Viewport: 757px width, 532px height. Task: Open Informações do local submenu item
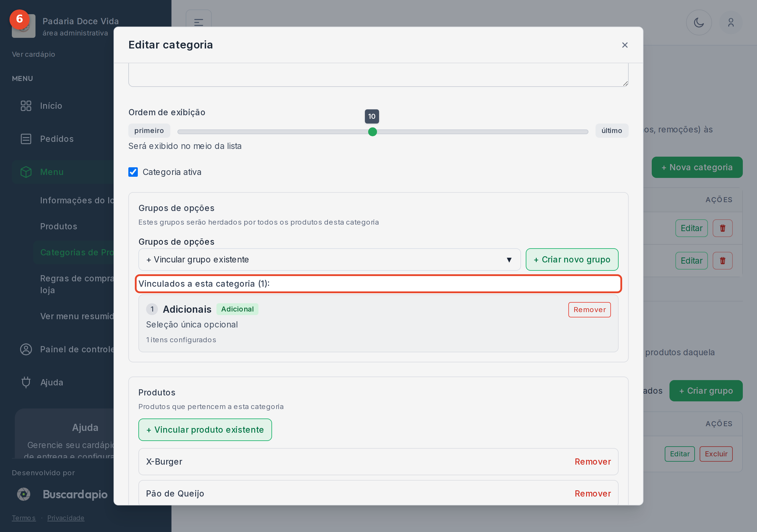[x=77, y=200]
